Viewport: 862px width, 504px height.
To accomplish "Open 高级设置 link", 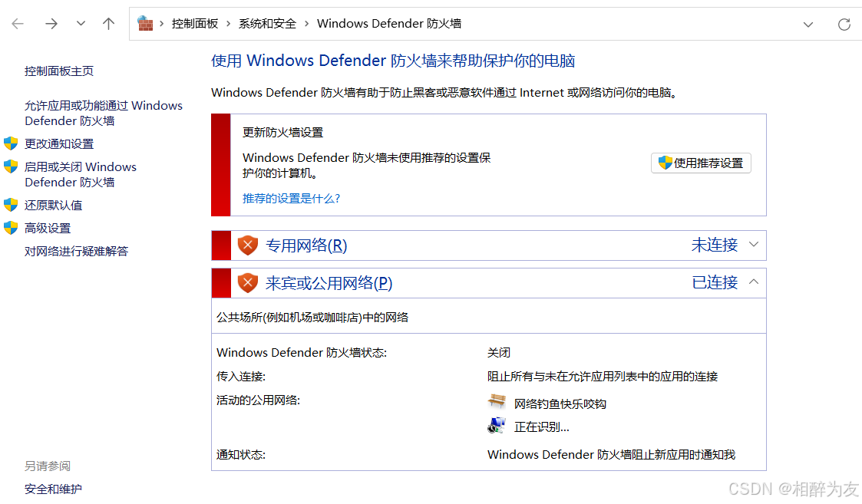I will pos(48,229).
